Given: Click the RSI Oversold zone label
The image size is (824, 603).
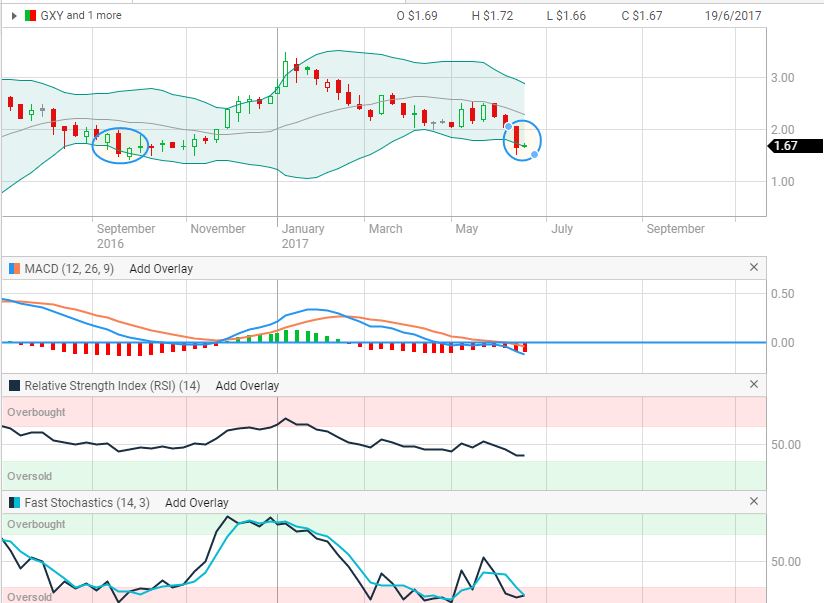Looking at the screenshot, I should [29, 476].
